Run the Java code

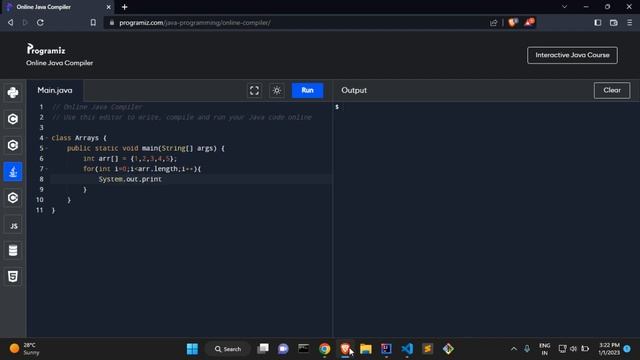[307, 90]
